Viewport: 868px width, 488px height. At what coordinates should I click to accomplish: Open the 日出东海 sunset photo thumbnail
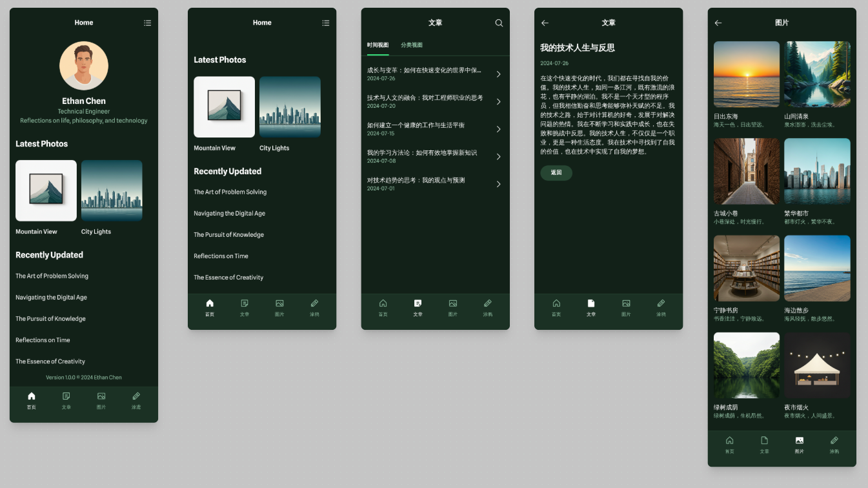click(x=747, y=74)
